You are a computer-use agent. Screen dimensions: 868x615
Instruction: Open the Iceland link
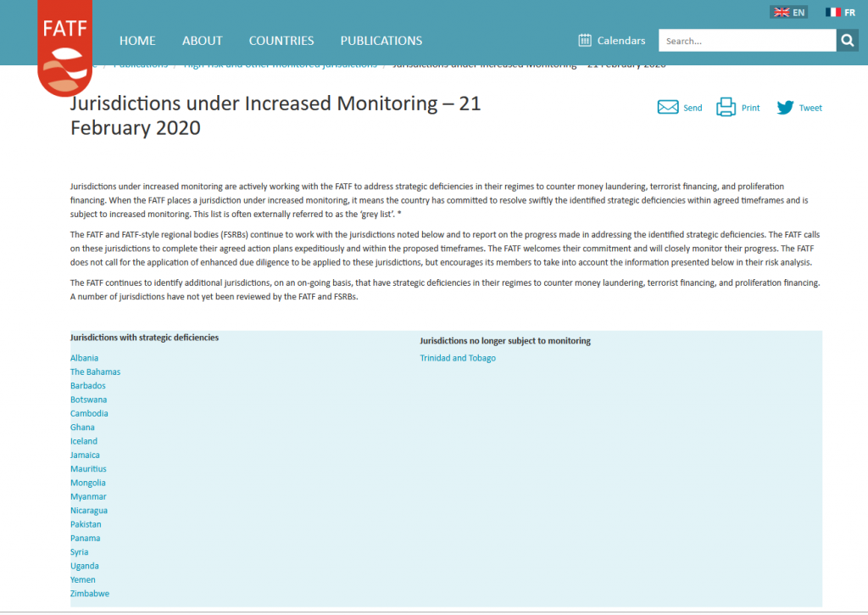(x=84, y=441)
